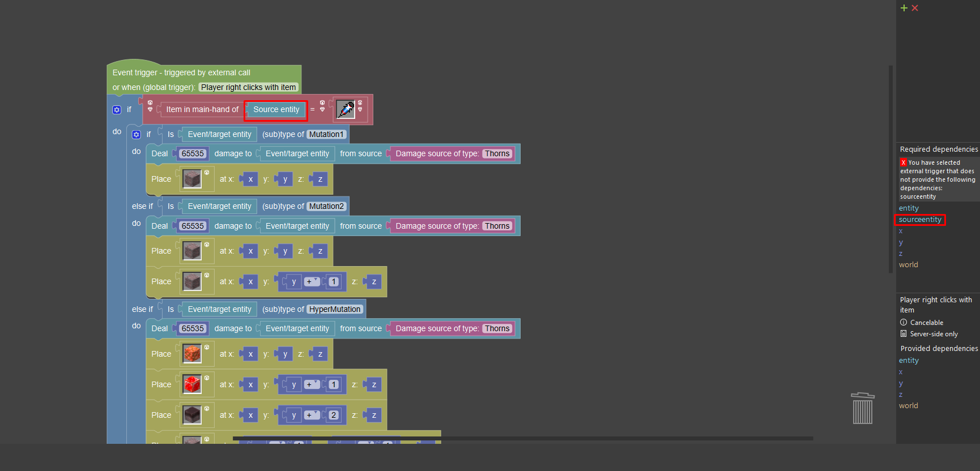980x471 pixels.
Task: Click the red block image in the Place block
Action: point(192,384)
